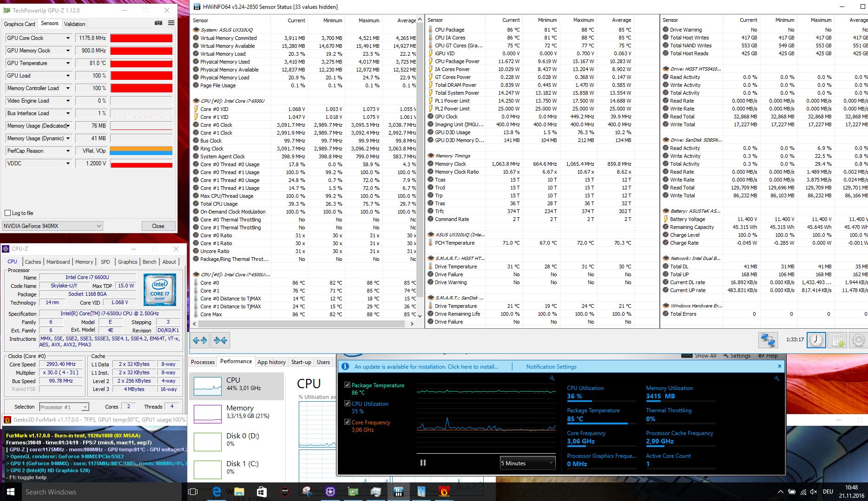The height and width of the screenshot is (501, 868).
Task: Pause XTU monitoring graph
Action: [x=423, y=463]
